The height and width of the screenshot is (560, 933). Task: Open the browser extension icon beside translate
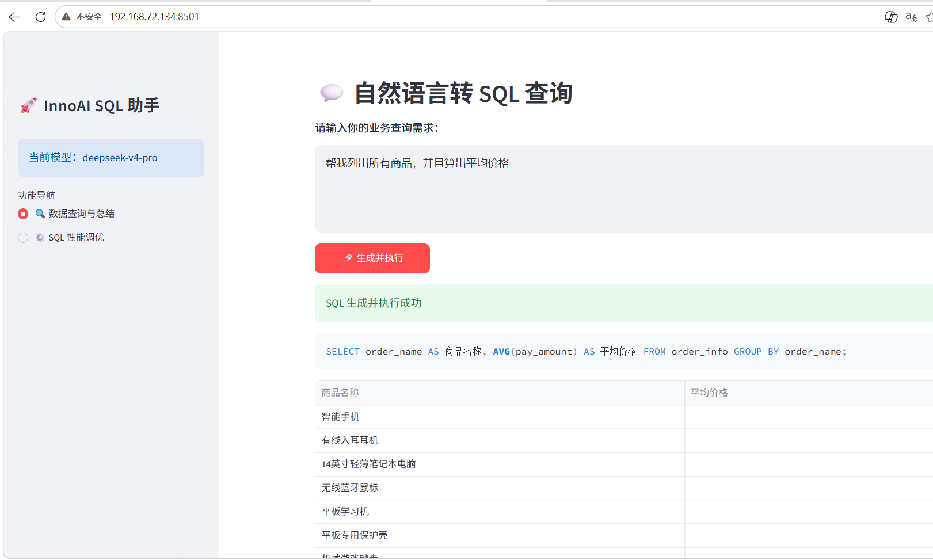tap(891, 17)
